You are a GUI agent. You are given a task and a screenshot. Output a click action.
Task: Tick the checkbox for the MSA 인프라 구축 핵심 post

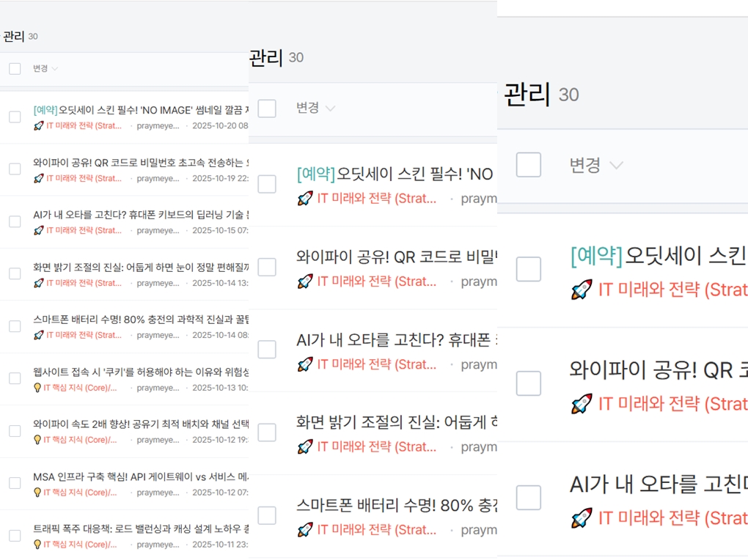click(x=15, y=483)
